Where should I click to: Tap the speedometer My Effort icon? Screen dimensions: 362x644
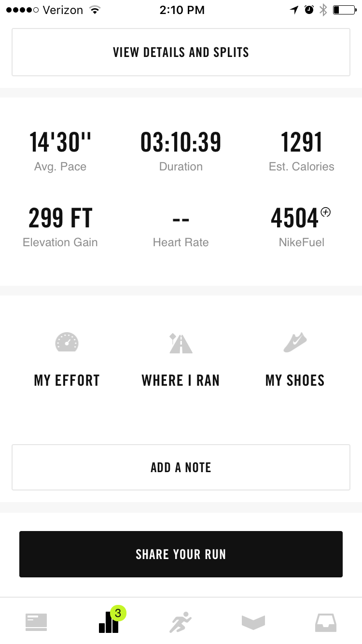point(67,342)
